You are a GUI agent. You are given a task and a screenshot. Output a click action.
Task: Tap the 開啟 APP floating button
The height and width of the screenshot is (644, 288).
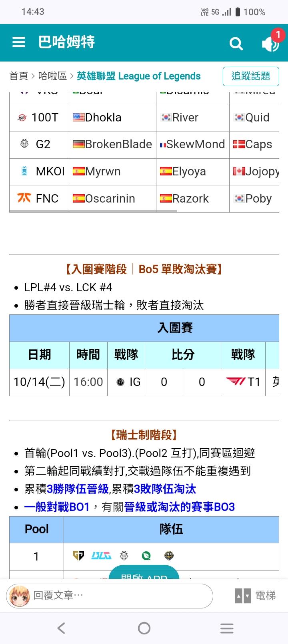[x=144, y=574]
